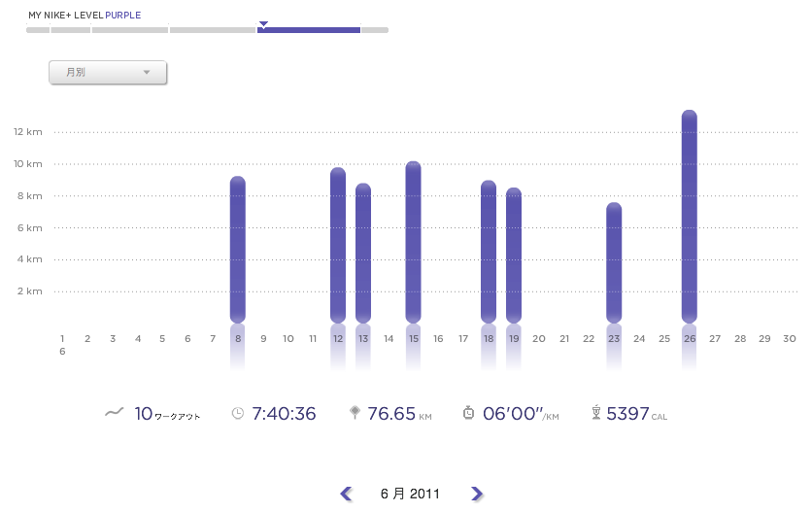Select the bar for day 26
The height and width of the screenshot is (513, 812).
click(690, 216)
